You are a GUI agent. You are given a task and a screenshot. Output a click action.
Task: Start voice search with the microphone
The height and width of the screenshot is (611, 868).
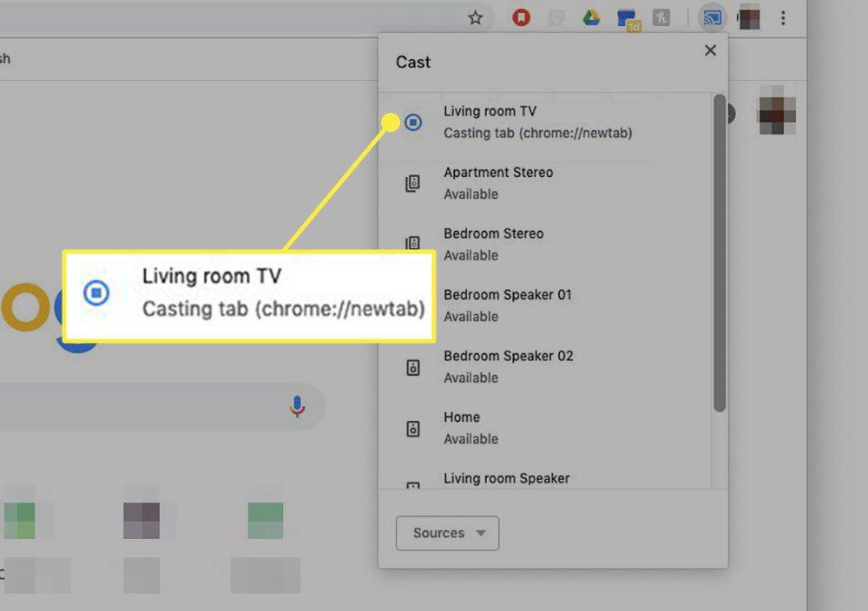pyautogui.click(x=297, y=406)
